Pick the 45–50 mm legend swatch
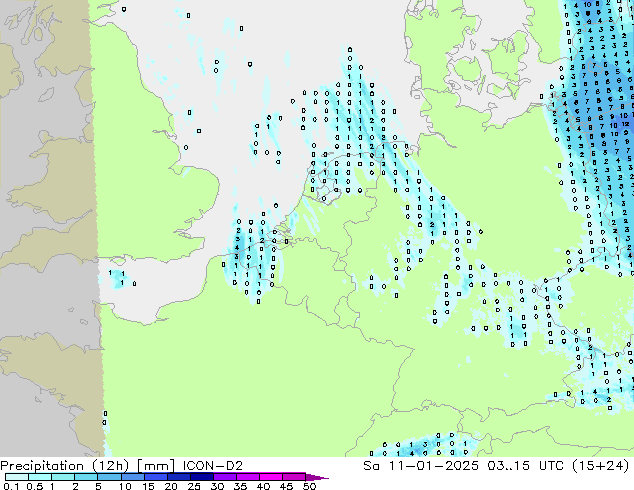The image size is (634, 490). pos(294,477)
